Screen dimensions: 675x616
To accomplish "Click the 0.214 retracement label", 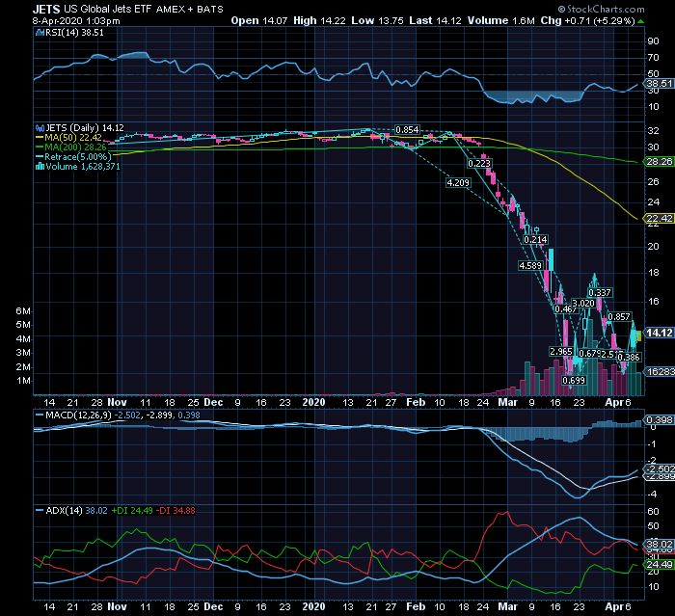I will (536, 240).
